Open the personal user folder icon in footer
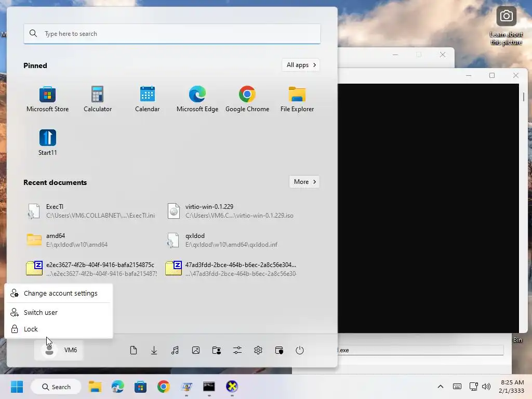 [217, 350]
